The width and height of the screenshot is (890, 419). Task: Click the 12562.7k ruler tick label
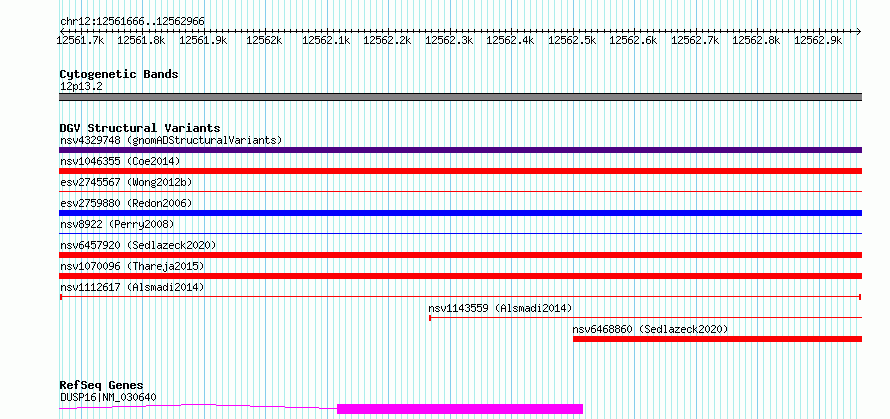695,40
